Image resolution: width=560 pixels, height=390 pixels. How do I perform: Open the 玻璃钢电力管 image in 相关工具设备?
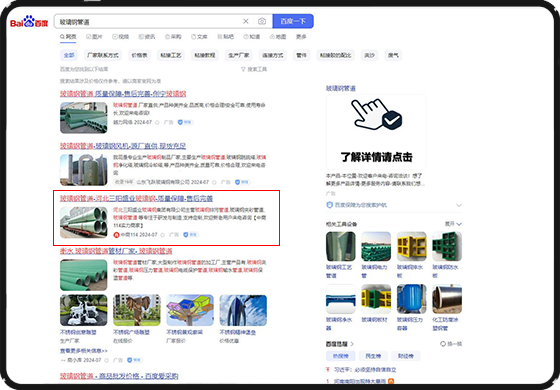(x=376, y=246)
